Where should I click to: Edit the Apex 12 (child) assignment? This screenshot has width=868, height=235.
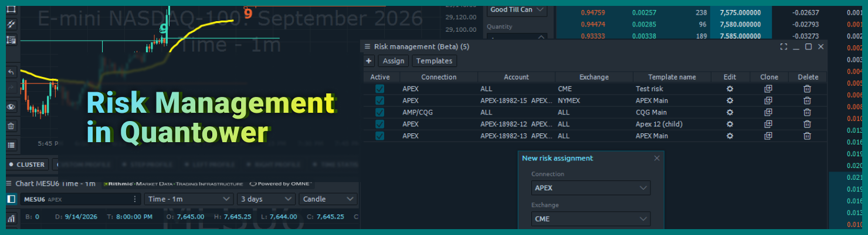click(x=730, y=124)
